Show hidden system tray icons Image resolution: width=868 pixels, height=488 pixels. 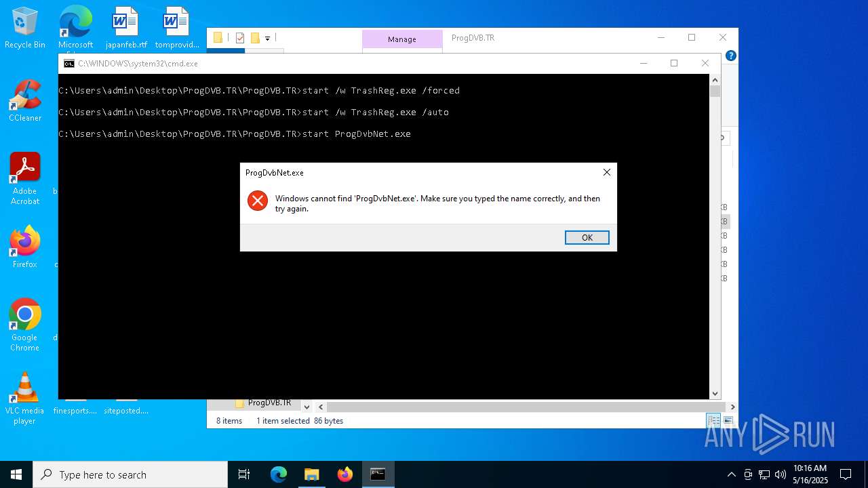point(731,474)
